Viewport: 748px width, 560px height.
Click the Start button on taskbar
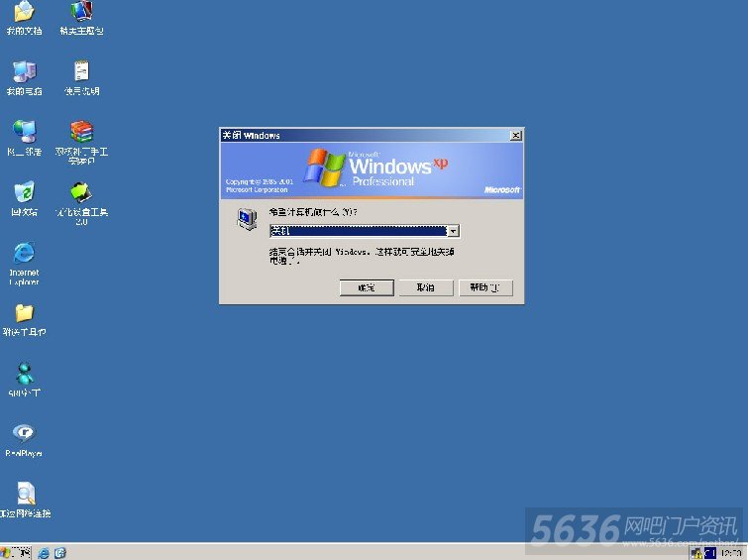click(x=16, y=553)
